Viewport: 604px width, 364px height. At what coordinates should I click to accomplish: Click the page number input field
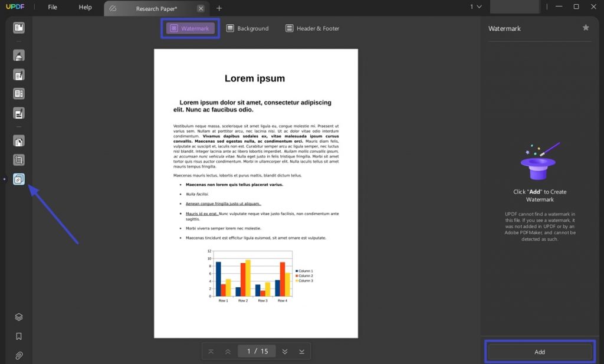(x=256, y=350)
